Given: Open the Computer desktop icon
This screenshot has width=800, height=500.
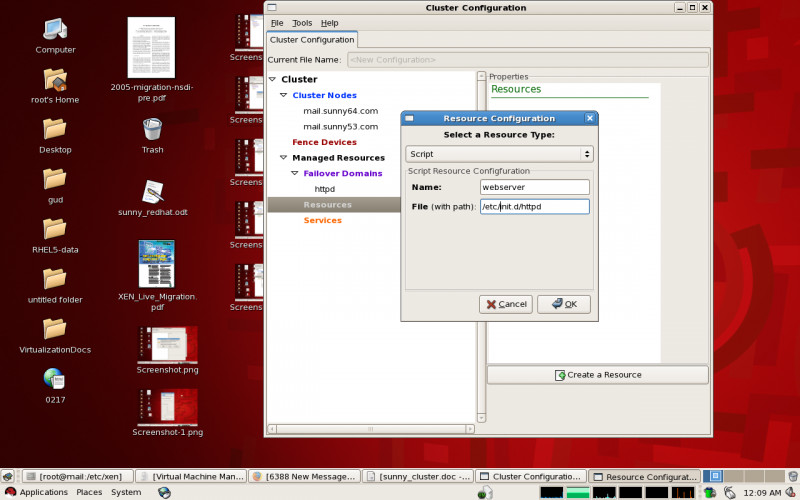Looking at the screenshot, I should click(55, 30).
